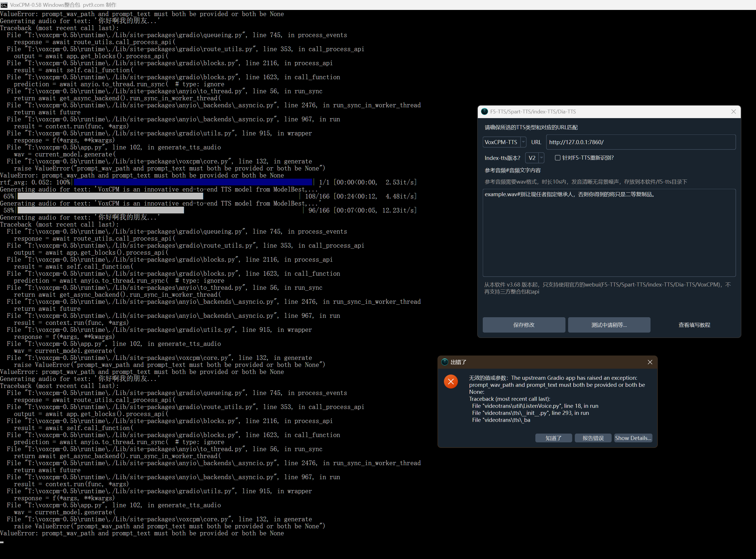Image resolution: width=756 pixels, height=559 pixels.
Task: Click the red error X icon
Action: pos(451,382)
